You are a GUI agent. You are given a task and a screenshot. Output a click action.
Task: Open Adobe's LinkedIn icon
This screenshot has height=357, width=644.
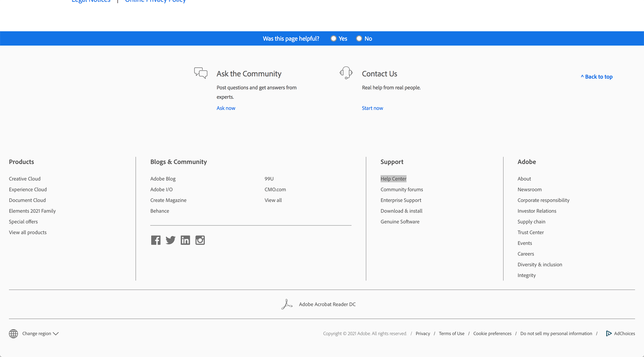coord(185,240)
